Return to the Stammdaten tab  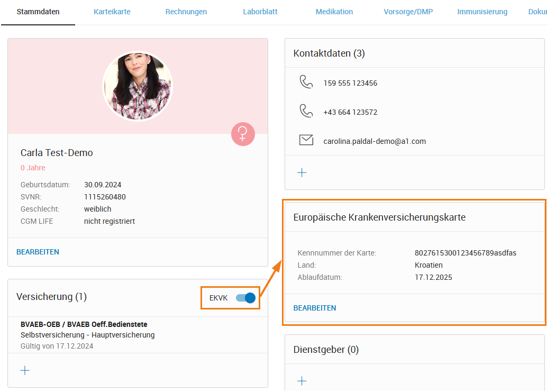(38, 11)
